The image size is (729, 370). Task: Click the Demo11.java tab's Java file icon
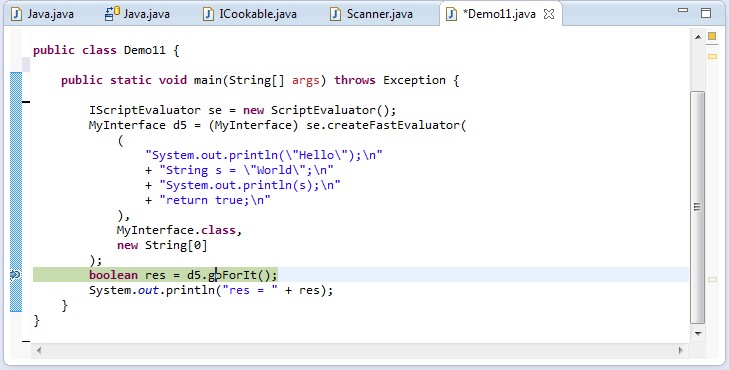tap(451, 14)
